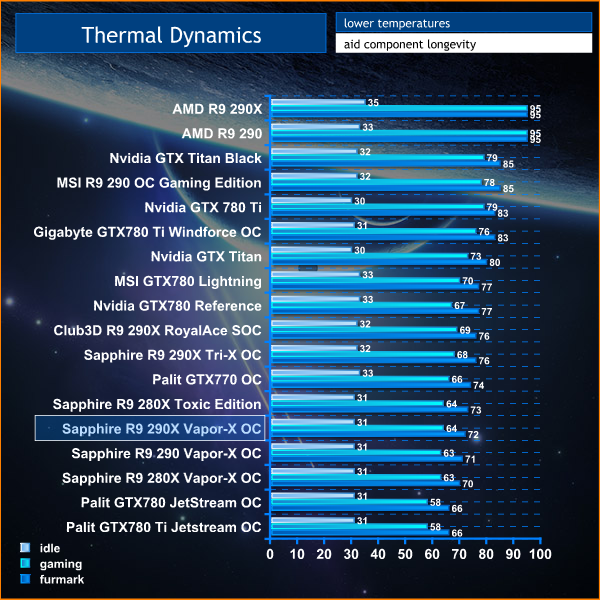
Task: Click the axis value 0
Action: click(x=270, y=554)
